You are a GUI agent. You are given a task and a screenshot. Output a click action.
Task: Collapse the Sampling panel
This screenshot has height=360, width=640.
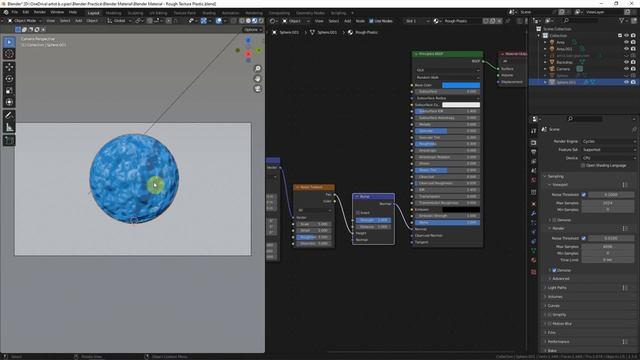pyautogui.click(x=555, y=176)
